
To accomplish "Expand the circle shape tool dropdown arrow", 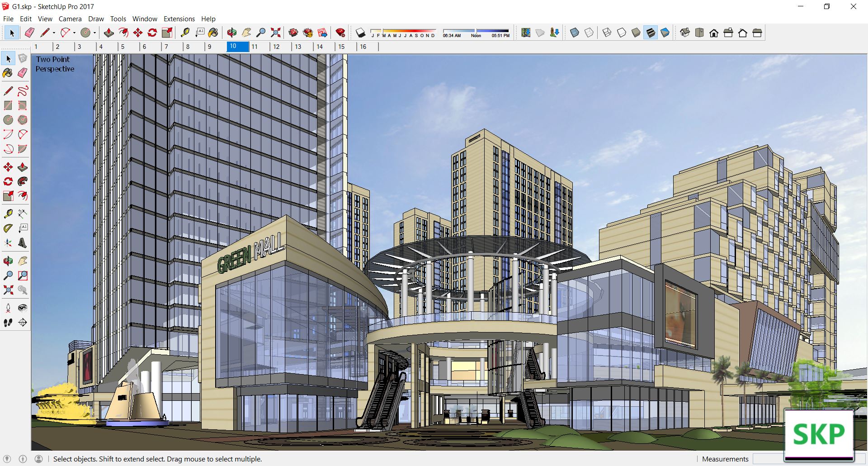I will pyautogui.click(x=94, y=33).
